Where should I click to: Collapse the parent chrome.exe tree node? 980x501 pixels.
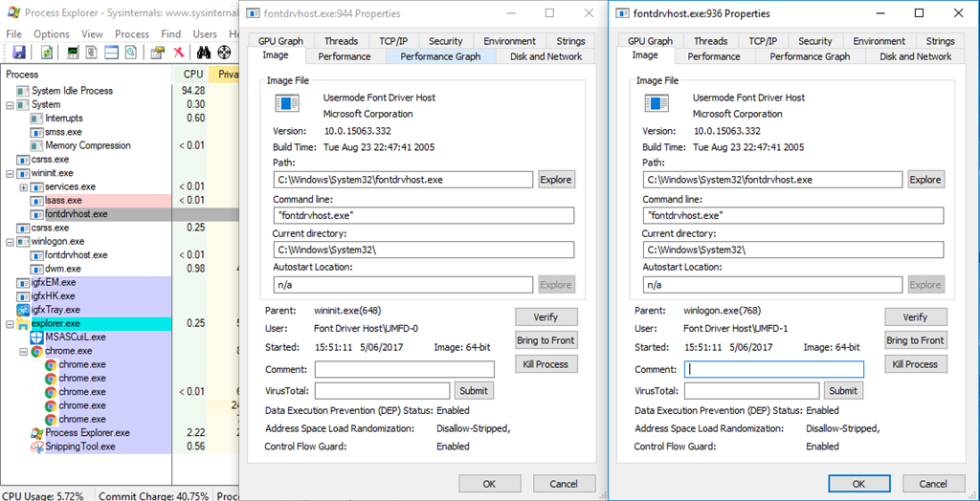pos(24,351)
